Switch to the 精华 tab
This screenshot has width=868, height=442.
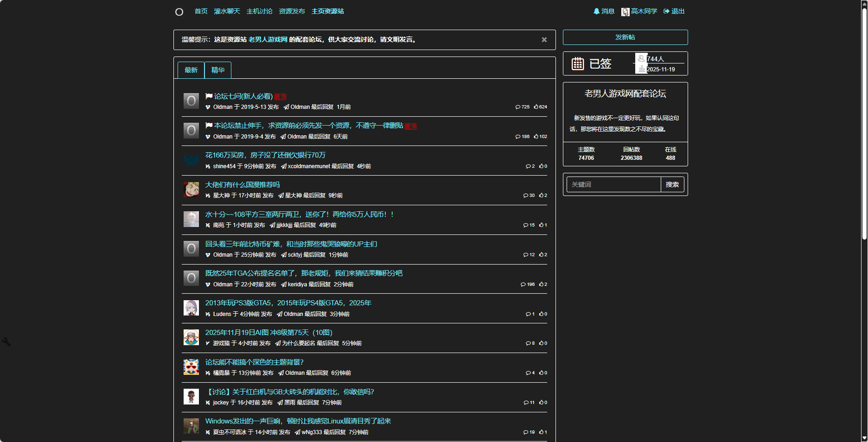coord(218,70)
